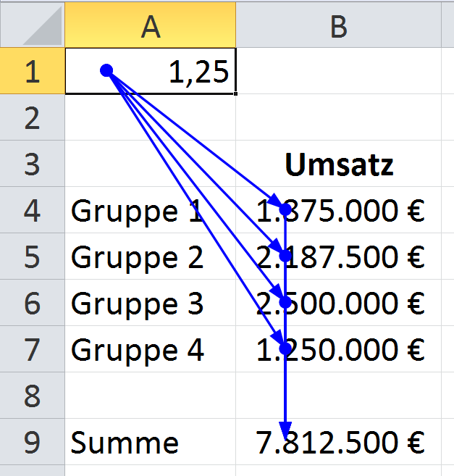Select column A header

[x=151, y=25]
